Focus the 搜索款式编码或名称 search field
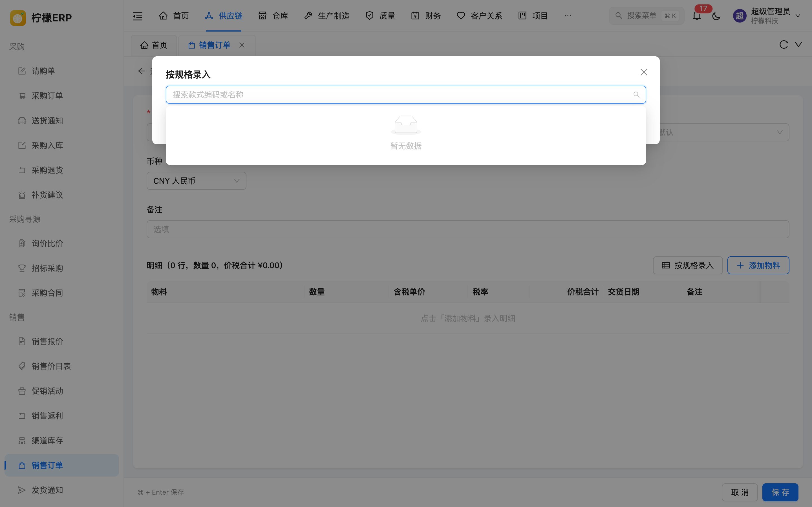This screenshot has height=507, width=812. pos(406,95)
